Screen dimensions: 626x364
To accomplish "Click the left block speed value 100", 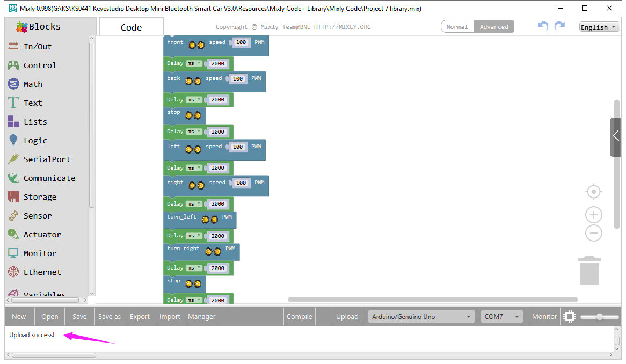I will click(x=238, y=147).
